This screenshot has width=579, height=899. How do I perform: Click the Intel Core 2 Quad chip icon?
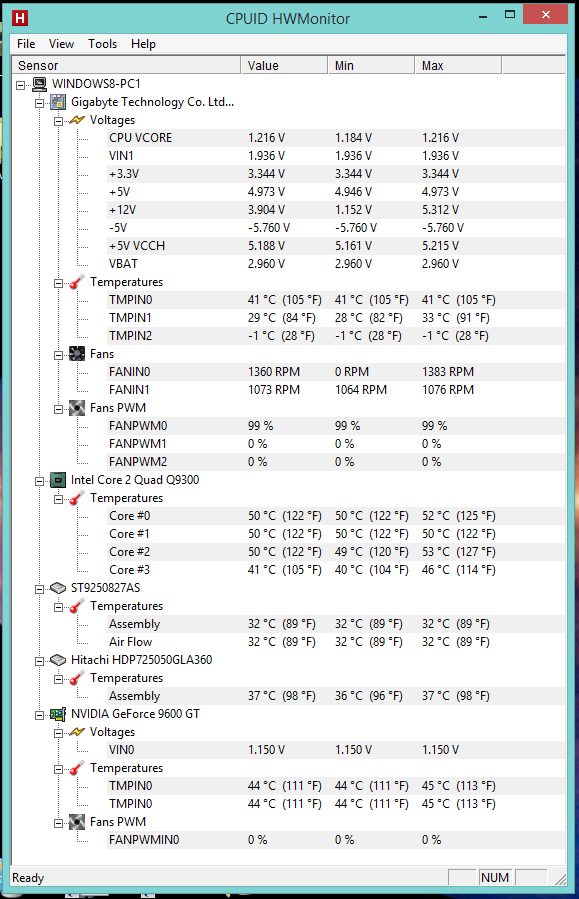pos(58,480)
